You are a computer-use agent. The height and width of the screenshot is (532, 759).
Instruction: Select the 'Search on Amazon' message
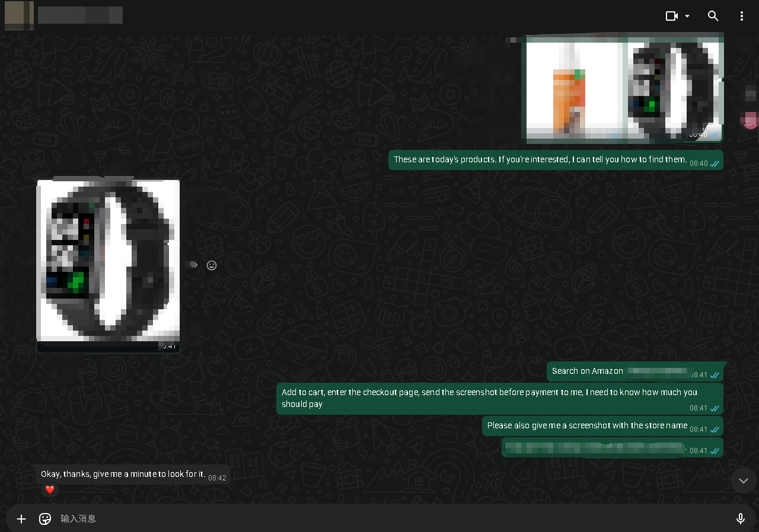coord(587,371)
